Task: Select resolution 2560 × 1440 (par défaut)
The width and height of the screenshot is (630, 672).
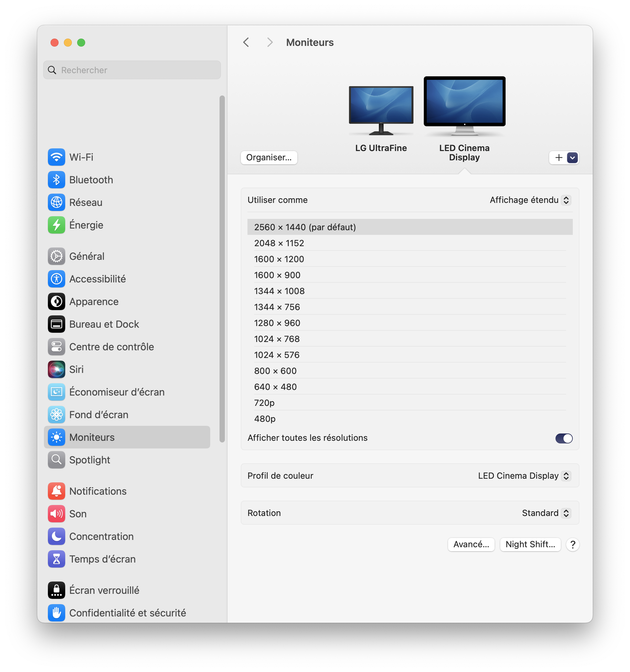Action: (410, 227)
